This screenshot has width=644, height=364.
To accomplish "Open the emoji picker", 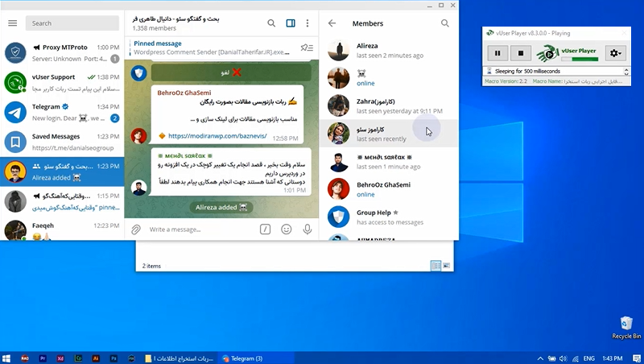I will pos(287,230).
